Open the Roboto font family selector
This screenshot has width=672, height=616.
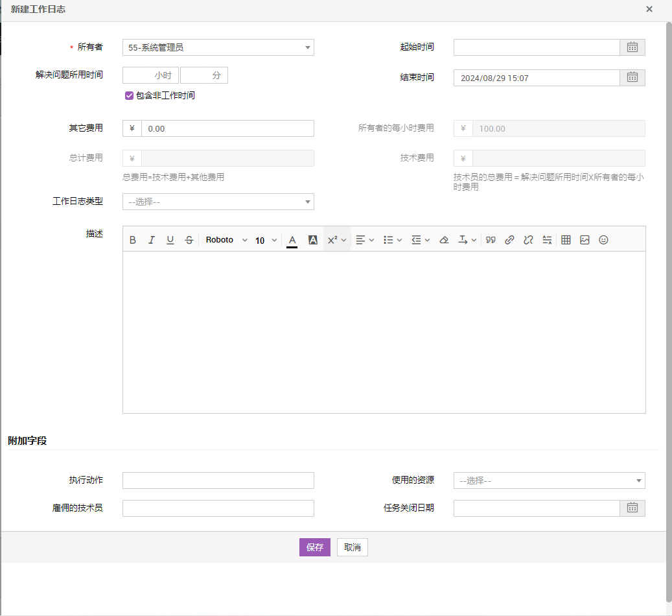point(226,240)
